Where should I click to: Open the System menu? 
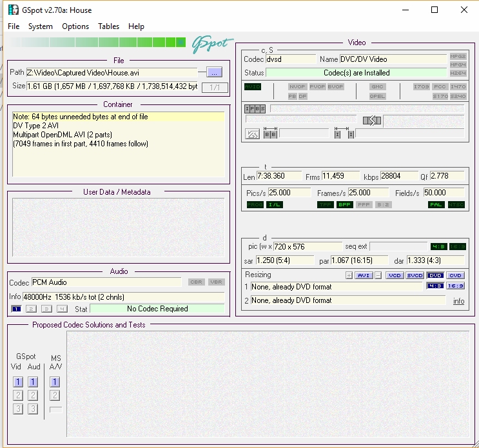(x=41, y=26)
